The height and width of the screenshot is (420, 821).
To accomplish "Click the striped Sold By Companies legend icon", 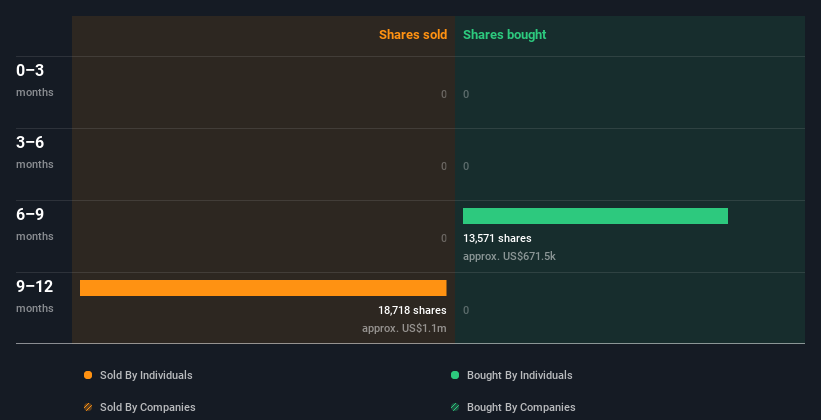I will [88, 407].
